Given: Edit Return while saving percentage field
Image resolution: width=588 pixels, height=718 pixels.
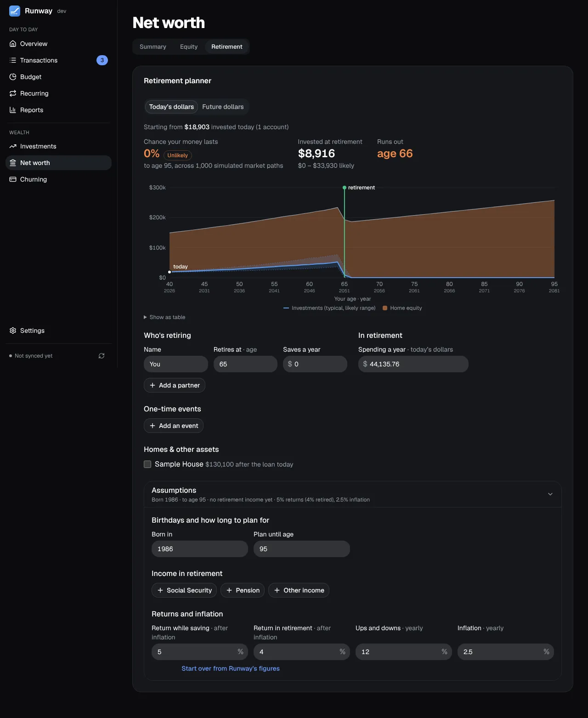Looking at the screenshot, I should point(200,652).
